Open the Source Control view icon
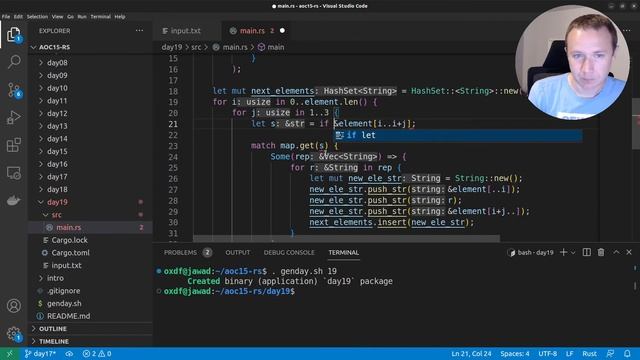The image size is (640, 360). click(14, 90)
